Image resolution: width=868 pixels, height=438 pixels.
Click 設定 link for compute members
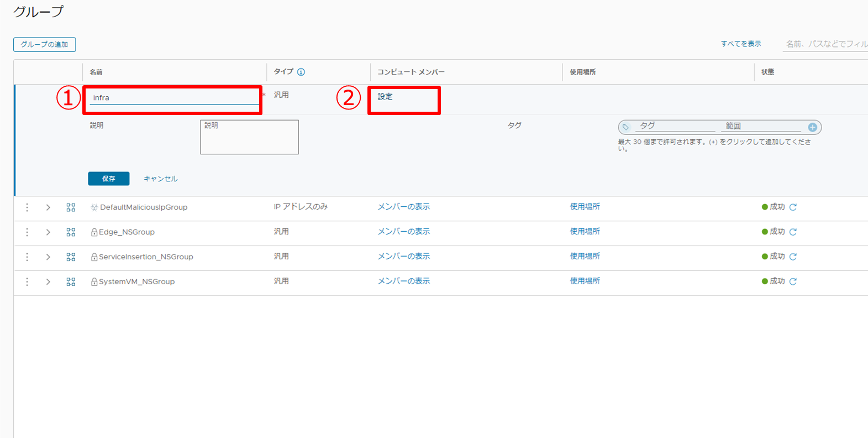click(385, 97)
